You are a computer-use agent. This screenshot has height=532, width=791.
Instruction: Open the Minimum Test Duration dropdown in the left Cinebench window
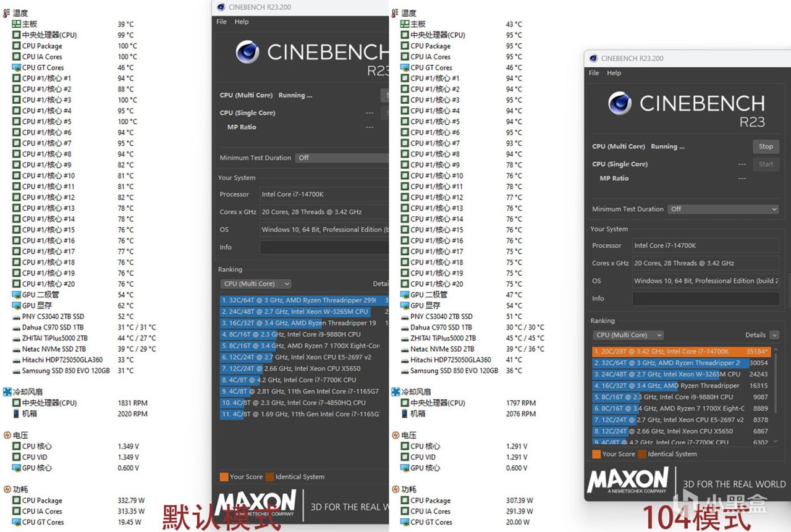coord(342,158)
